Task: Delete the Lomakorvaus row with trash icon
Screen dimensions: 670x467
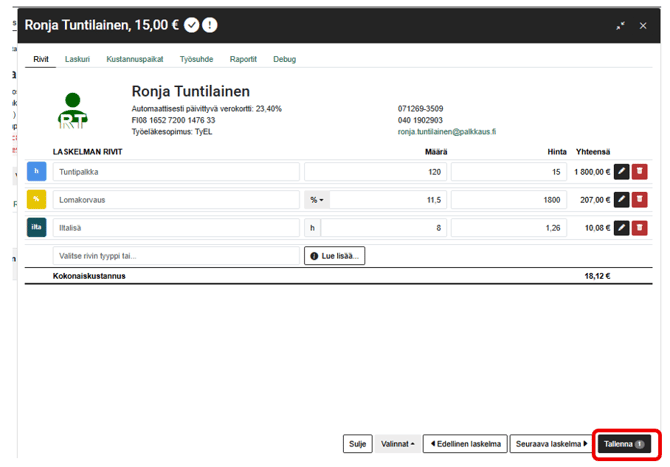Action: (x=640, y=200)
